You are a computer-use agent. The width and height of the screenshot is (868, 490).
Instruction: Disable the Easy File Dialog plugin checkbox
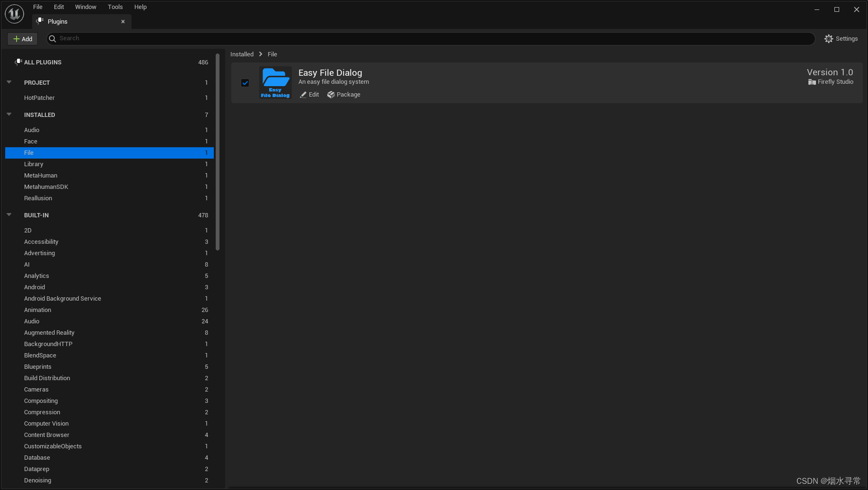tap(245, 82)
